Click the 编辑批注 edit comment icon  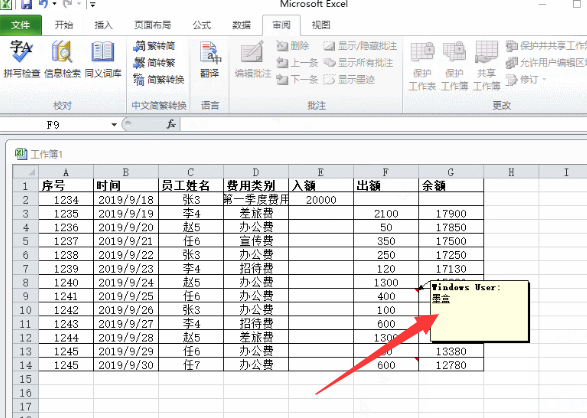[x=253, y=59]
